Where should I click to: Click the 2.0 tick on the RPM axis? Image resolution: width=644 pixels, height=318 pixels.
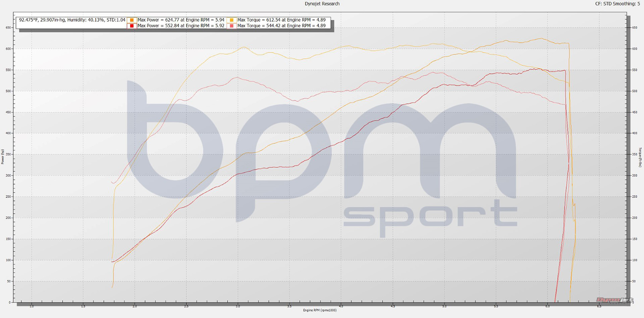[x=135, y=306]
